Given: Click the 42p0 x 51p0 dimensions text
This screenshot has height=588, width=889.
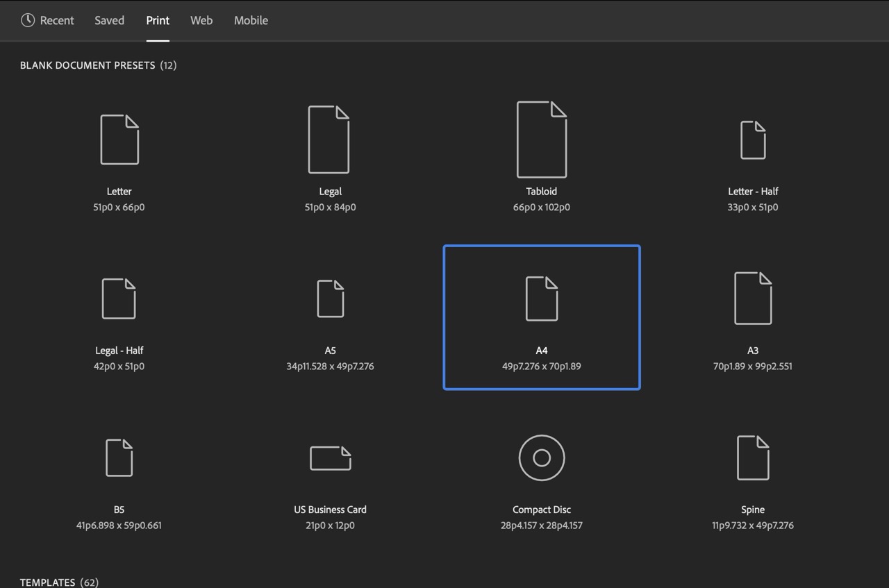Looking at the screenshot, I should click(x=119, y=366).
